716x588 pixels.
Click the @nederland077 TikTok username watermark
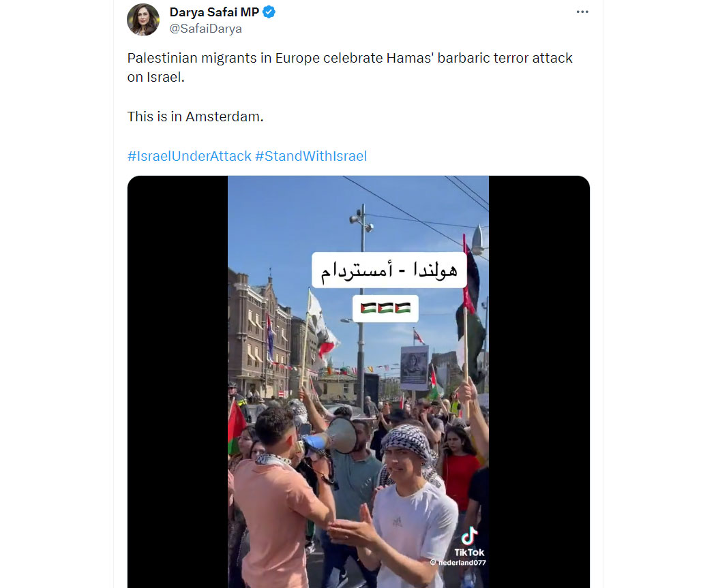pos(458,563)
